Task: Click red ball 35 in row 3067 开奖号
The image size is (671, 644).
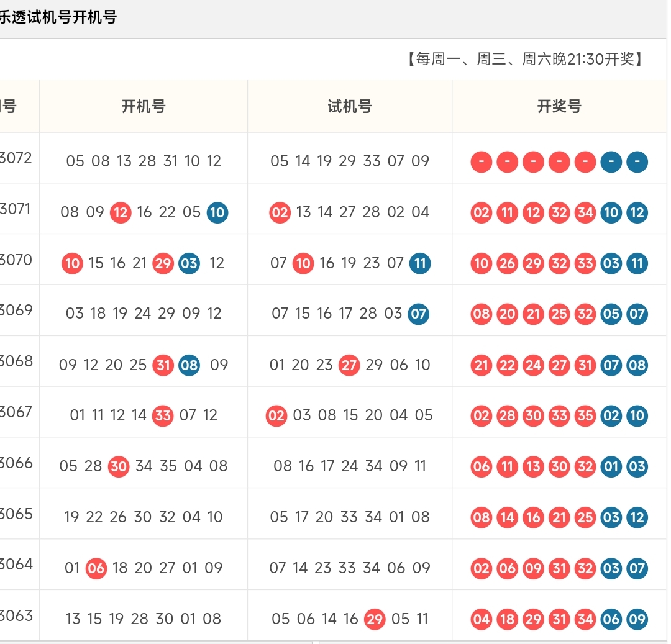Action: point(585,415)
